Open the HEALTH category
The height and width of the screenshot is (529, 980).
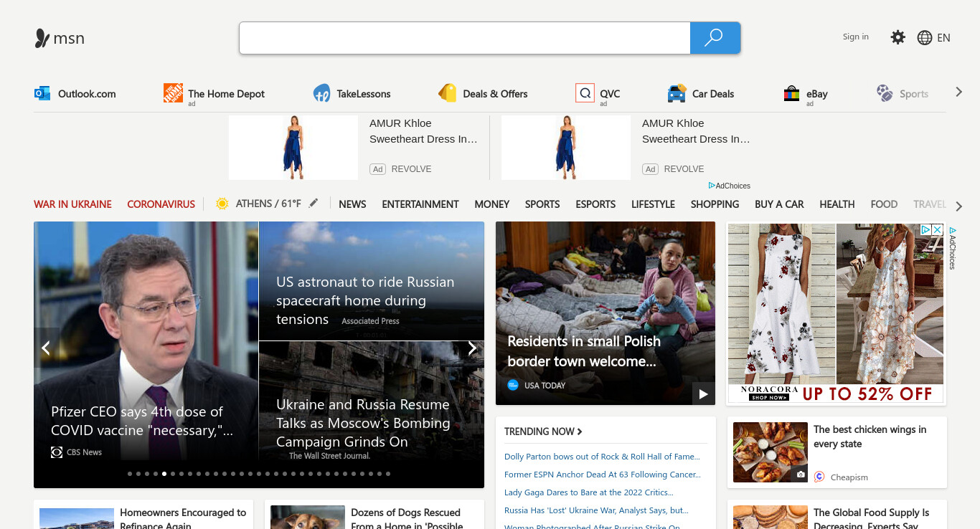coord(837,204)
